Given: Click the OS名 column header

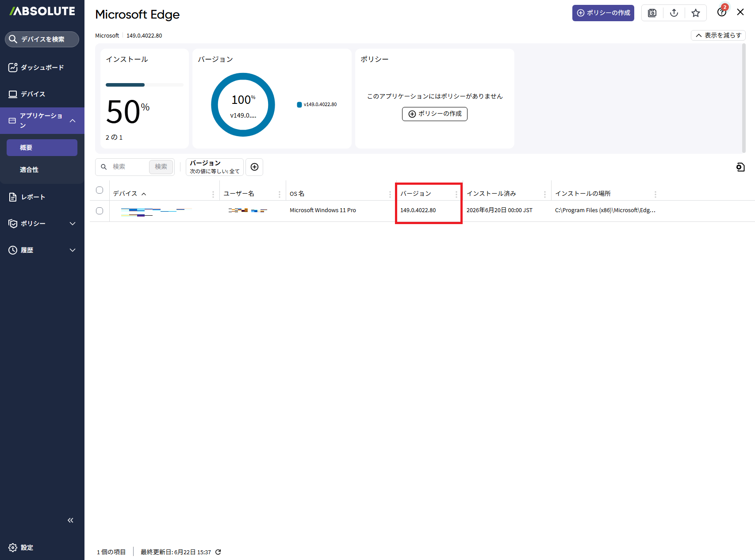Looking at the screenshot, I should coord(297,194).
